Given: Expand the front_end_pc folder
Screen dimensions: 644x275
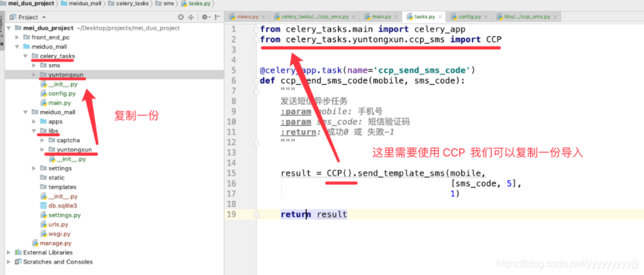Looking at the screenshot, I should [x=17, y=37].
